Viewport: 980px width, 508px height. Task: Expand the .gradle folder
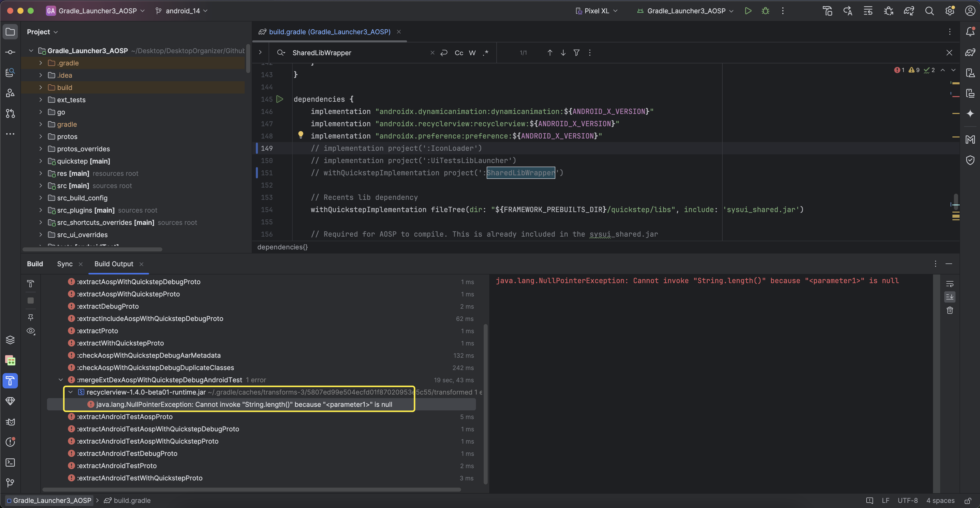pyautogui.click(x=41, y=63)
